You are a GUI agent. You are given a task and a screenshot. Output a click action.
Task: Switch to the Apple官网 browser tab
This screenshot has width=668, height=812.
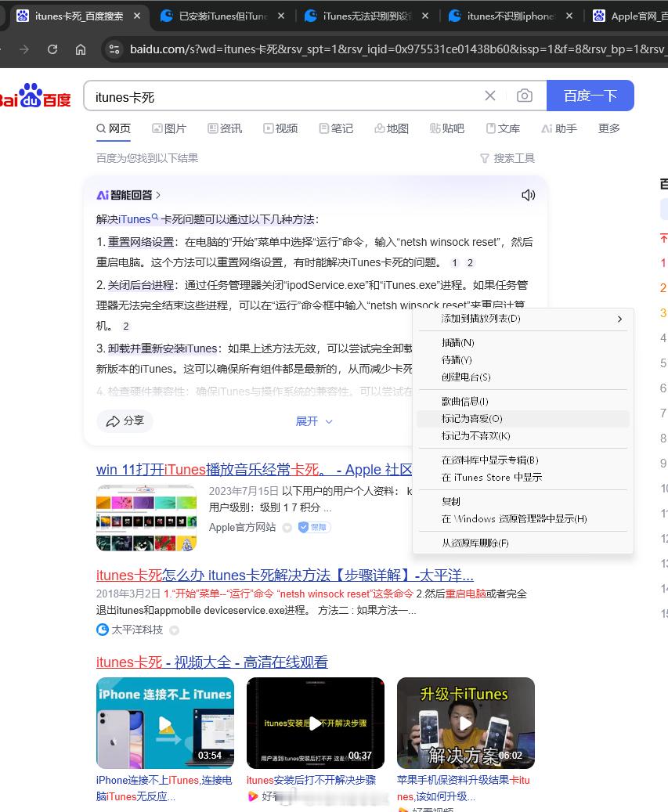tap(630, 16)
